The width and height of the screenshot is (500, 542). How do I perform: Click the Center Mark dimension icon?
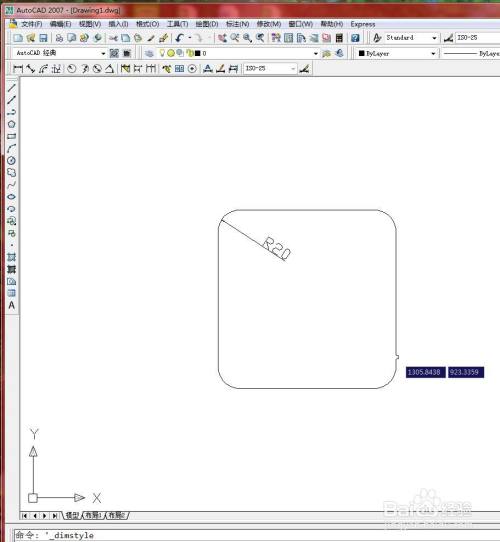[192, 69]
